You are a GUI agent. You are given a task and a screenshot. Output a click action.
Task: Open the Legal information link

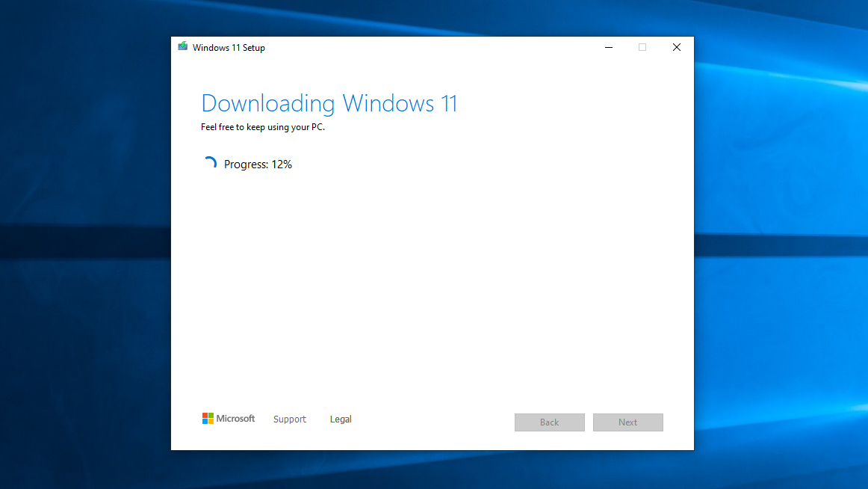pyautogui.click(x=341, y=419)
